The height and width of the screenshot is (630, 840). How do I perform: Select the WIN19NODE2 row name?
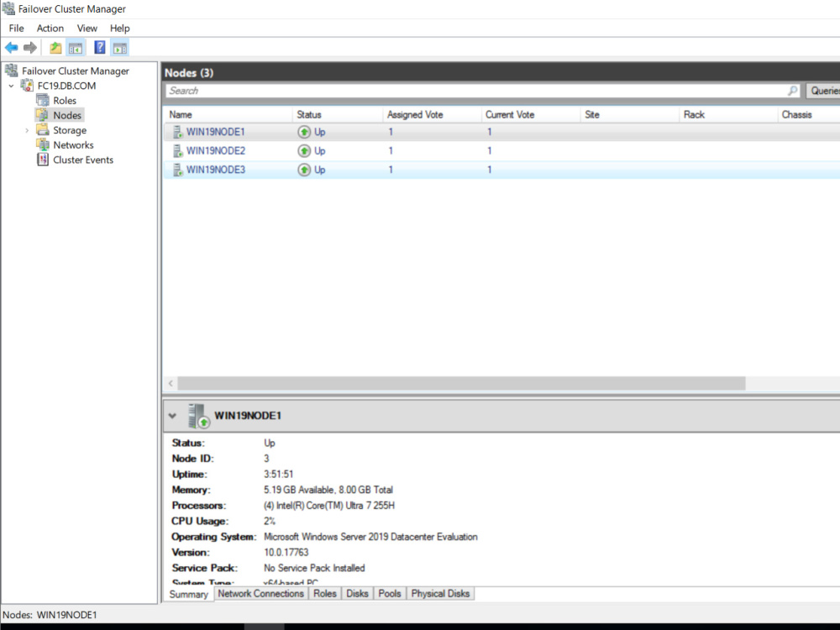pos(215,151)
